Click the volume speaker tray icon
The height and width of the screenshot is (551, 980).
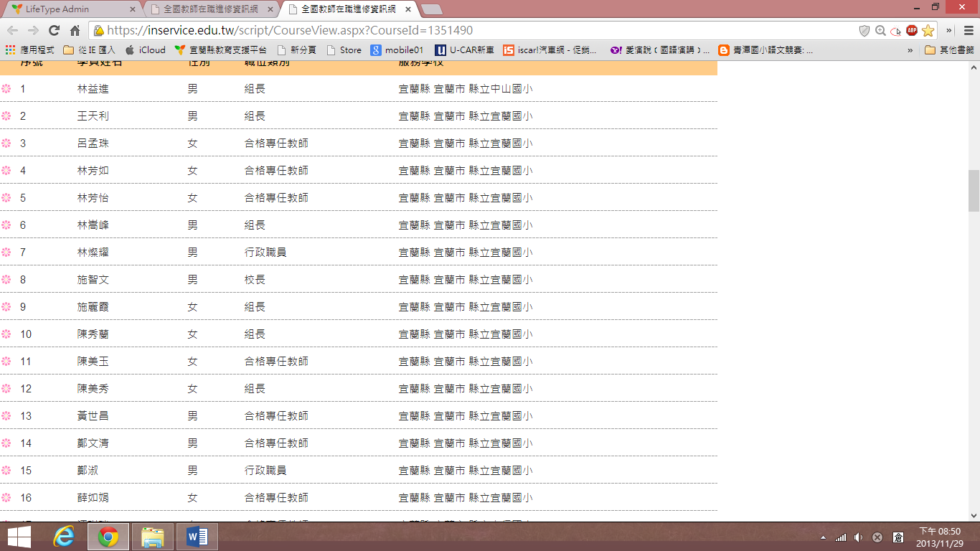858,537
